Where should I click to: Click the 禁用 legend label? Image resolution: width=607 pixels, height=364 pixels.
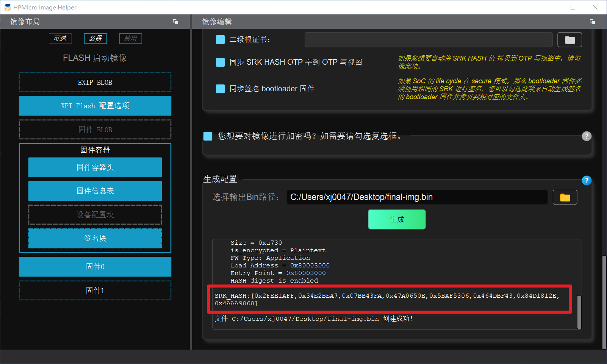pos(130,39)
